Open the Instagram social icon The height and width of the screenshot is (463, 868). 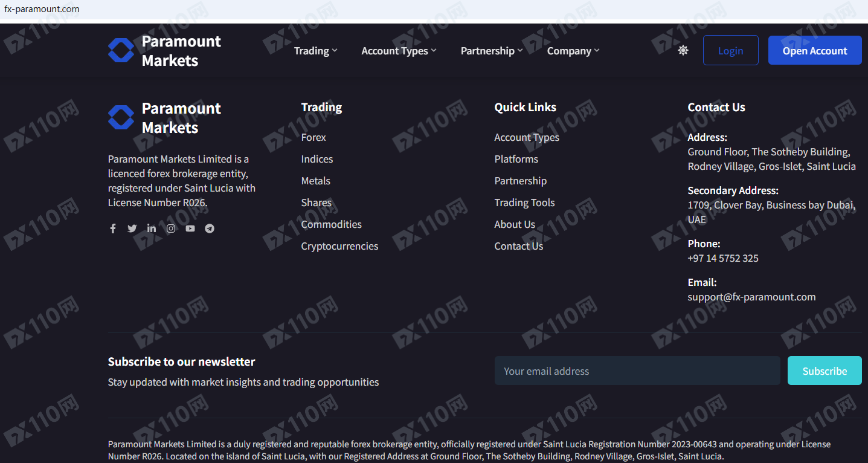click(171, 228)
